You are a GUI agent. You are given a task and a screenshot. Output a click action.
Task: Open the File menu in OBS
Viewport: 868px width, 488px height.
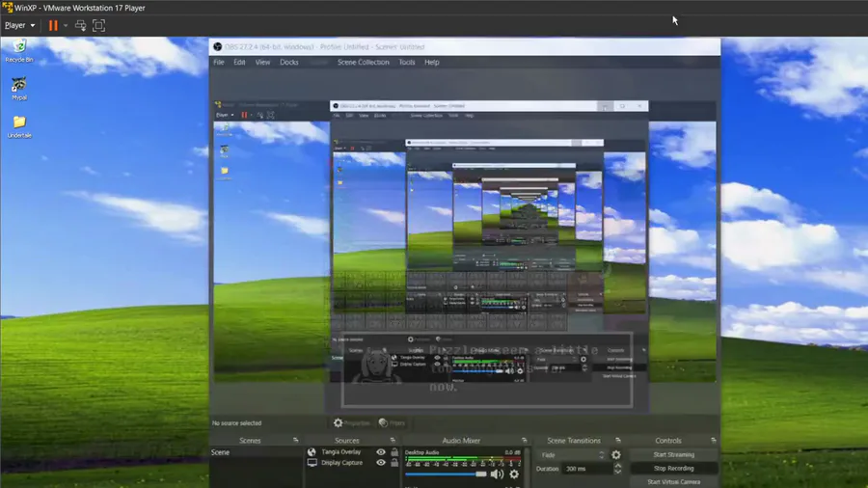click(219, 62)
